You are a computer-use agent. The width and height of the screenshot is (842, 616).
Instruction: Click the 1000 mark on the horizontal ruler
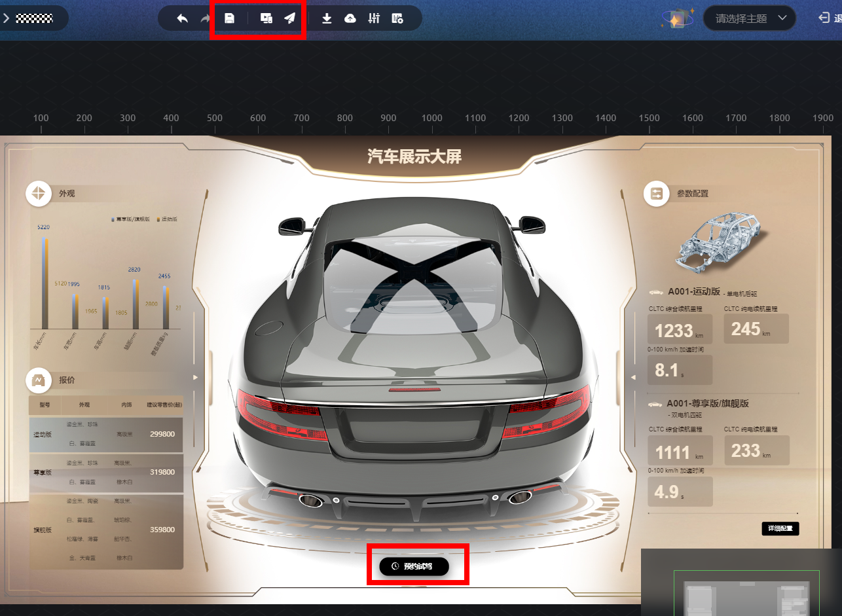(x=432, y=118)
